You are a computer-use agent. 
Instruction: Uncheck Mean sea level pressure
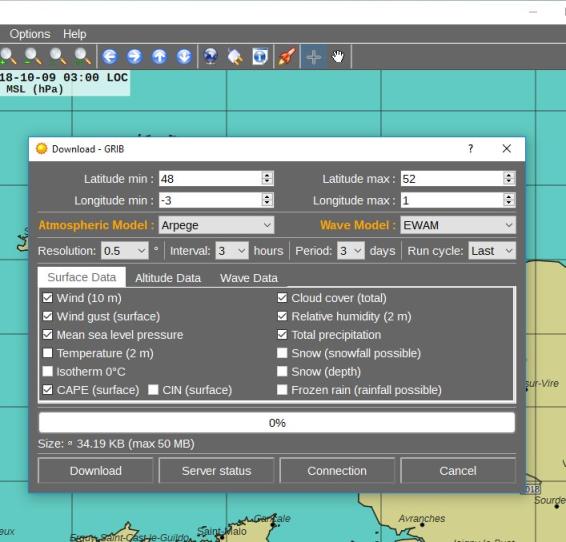(48, 335)
